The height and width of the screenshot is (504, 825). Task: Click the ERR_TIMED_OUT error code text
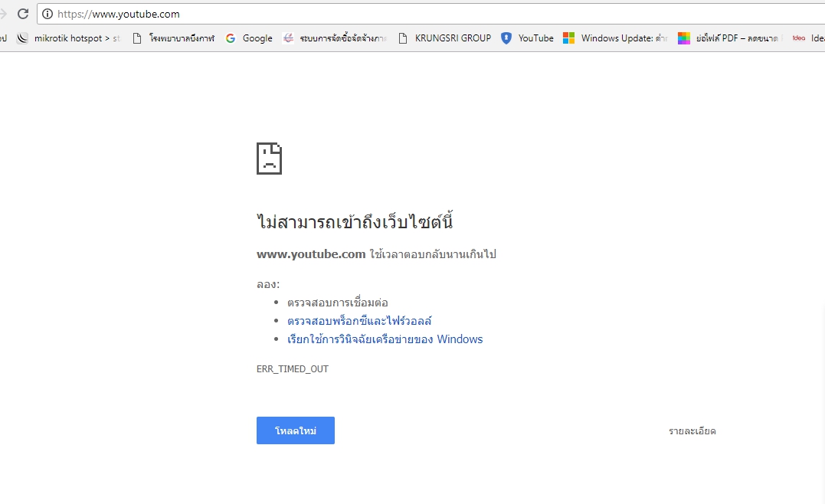click(x=293, y=368)
